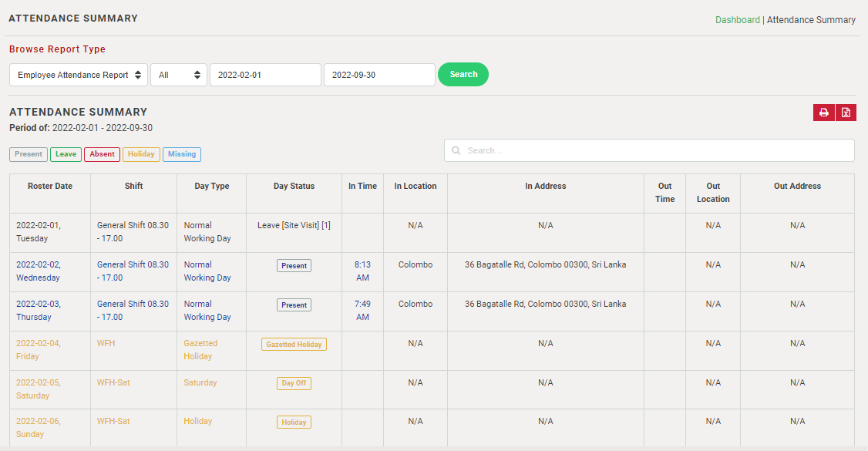Open the All filter dropdown
The image size is (868, 451).
pos(179,75)
